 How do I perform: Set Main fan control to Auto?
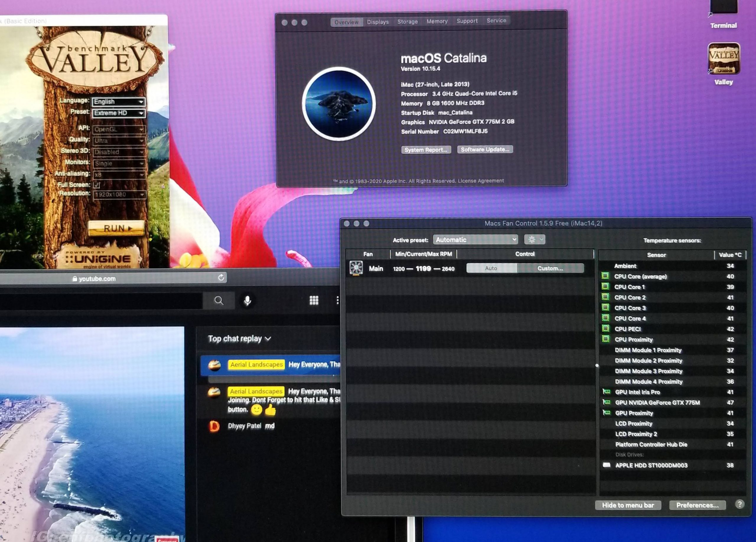[491, 268]
